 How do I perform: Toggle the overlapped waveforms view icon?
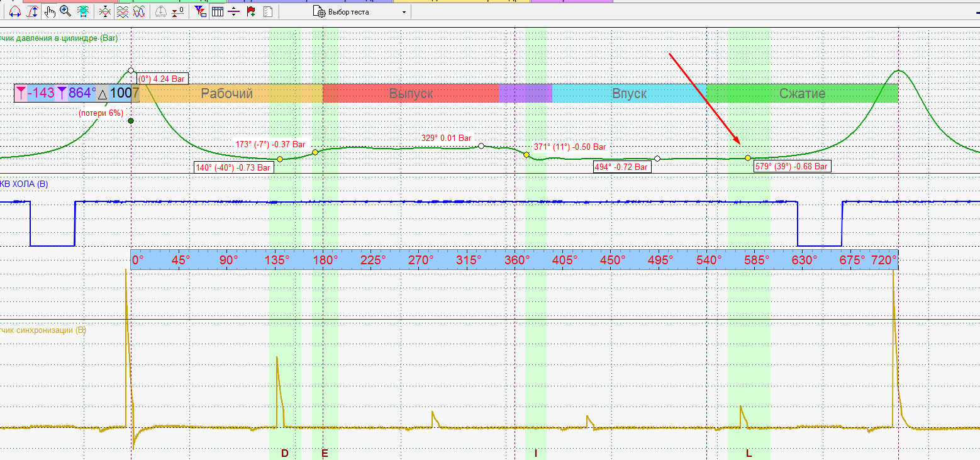[x=139, y=11]
